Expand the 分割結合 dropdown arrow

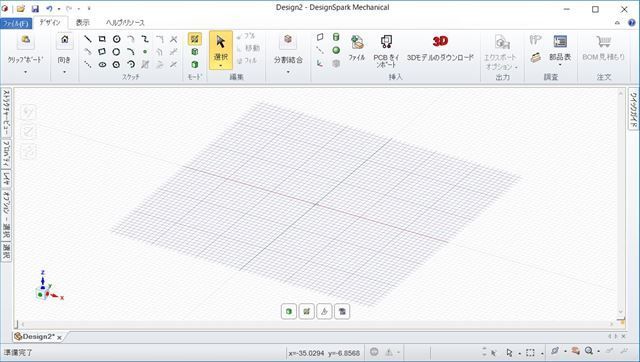[288, 72]
